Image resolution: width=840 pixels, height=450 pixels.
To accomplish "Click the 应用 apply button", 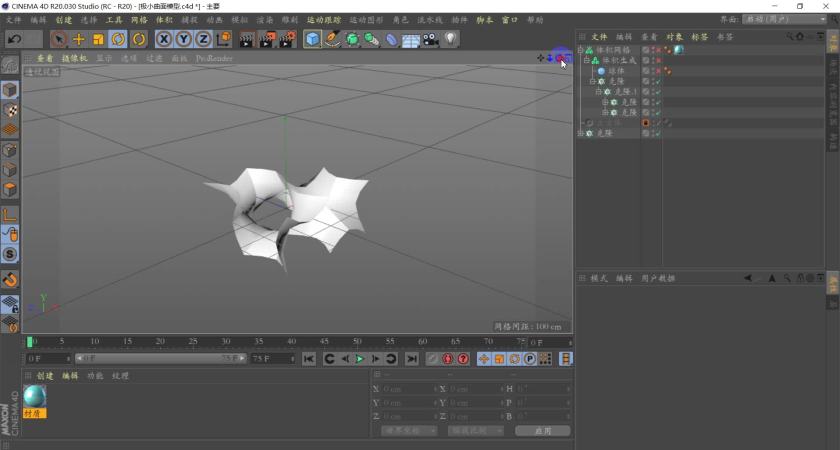I will (542, 431).
